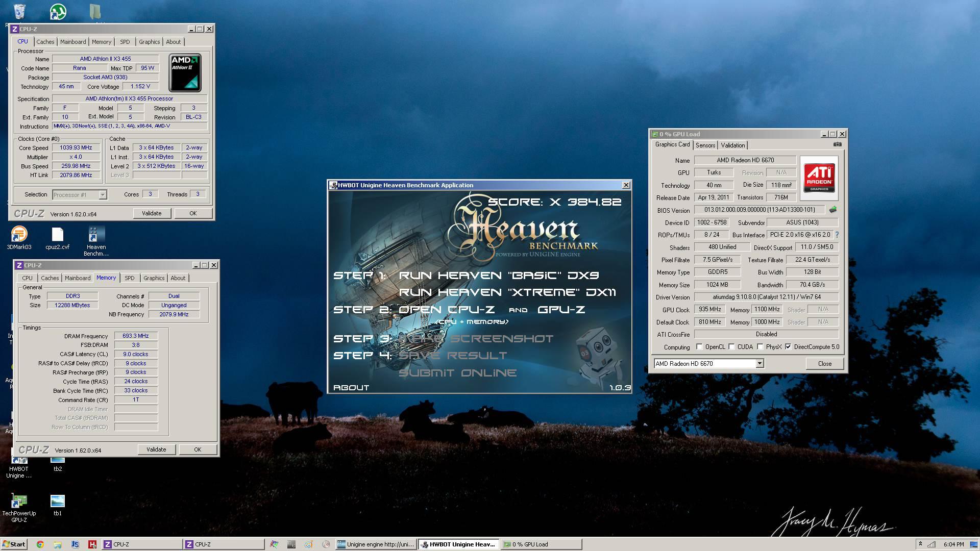Viewport: 980px width, 551px height.
Task: Click the dark gray square taskbar icon
Action: [x=291, y=544]
